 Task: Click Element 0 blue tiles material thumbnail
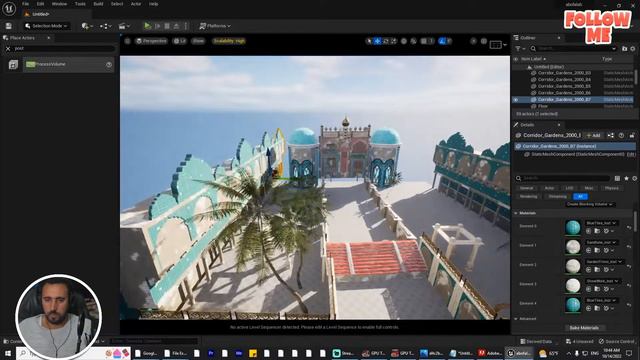click(x=573, y=227)
